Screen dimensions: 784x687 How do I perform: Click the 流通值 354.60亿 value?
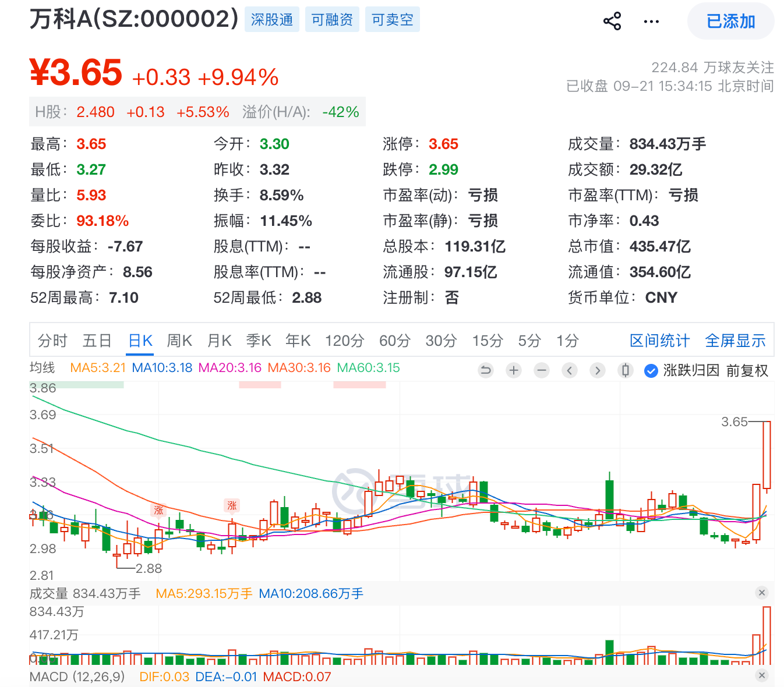tap(660, 272)
